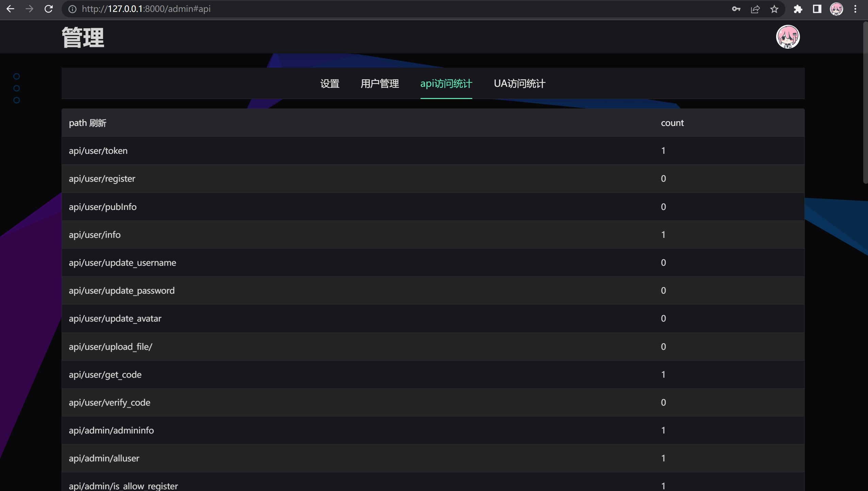Viewport: 868px width, 491px height.
Task: Click api/user/get_code path
Action: coord(105,375)
